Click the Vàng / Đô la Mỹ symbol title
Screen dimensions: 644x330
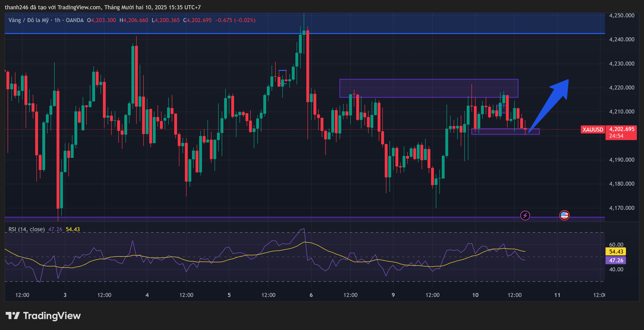coord(29,20)
